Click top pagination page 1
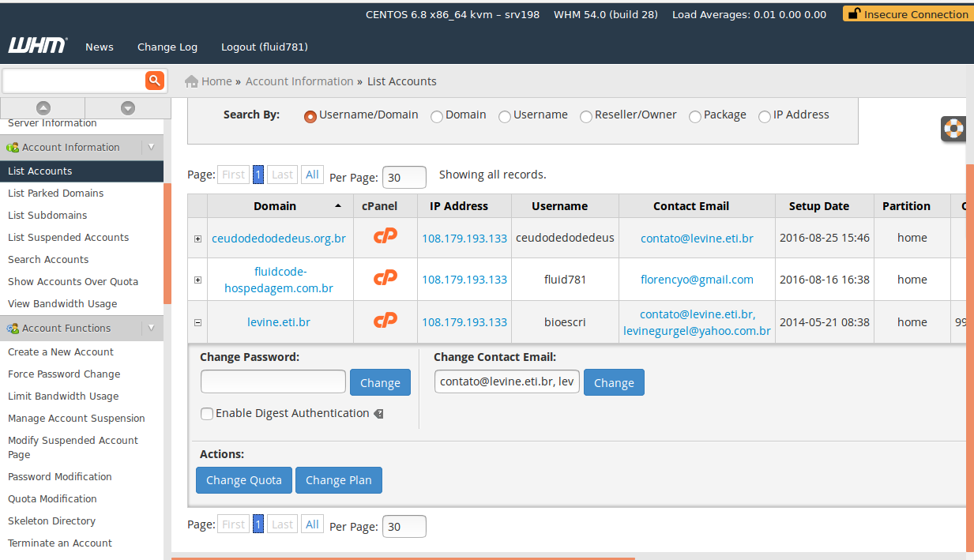The width and height of the screenshot is (974, 560). click(x=258, y=175)
